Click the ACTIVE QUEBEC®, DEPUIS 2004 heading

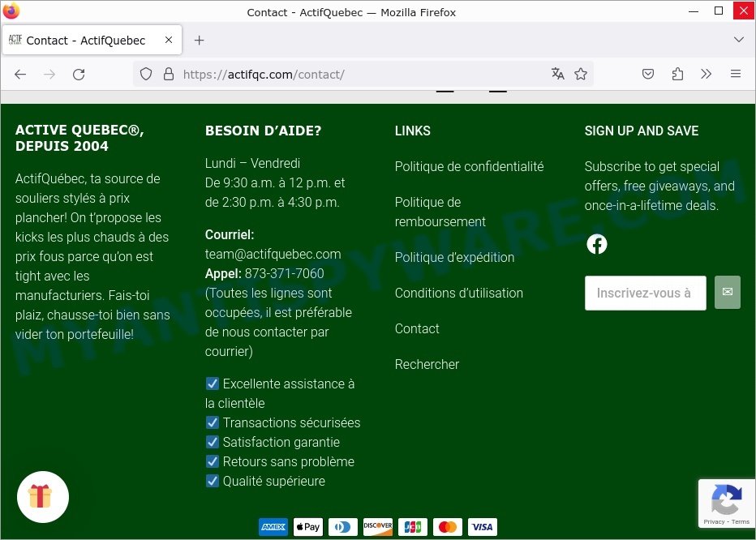[79, 138]
